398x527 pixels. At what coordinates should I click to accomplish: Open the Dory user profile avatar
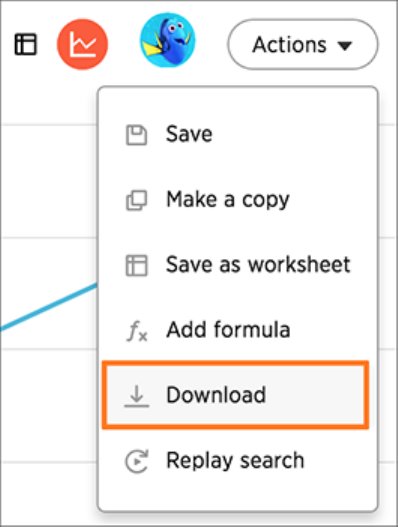(168, 40)
